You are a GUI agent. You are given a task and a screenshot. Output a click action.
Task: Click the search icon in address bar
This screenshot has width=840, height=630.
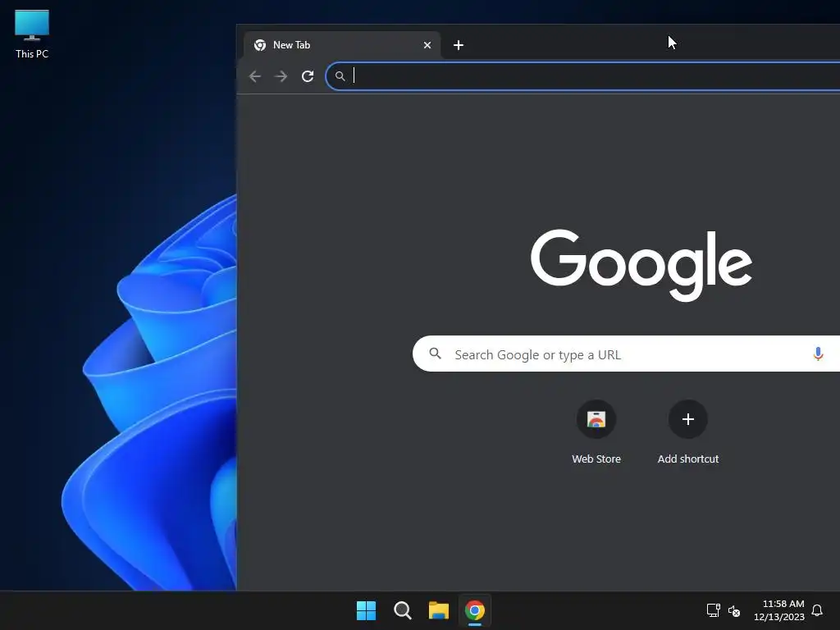[x=340, y=76]
